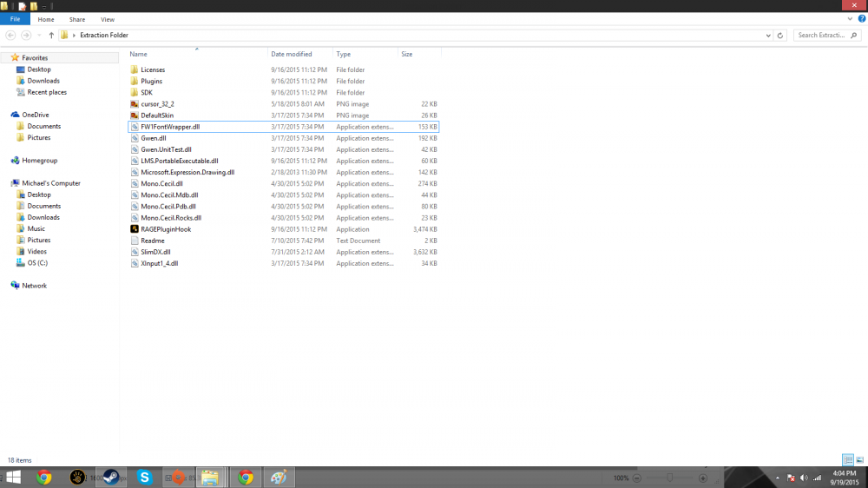Select Mono.Cecil.dll file
This screenshot has width=868, height=488.
tap(161, 184)
